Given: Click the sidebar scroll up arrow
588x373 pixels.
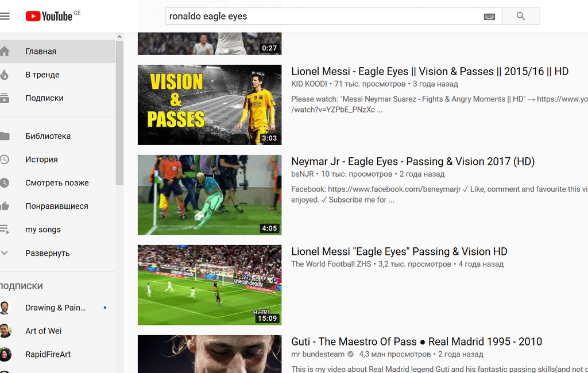Looking at the screenshot, I should point(119,37).
